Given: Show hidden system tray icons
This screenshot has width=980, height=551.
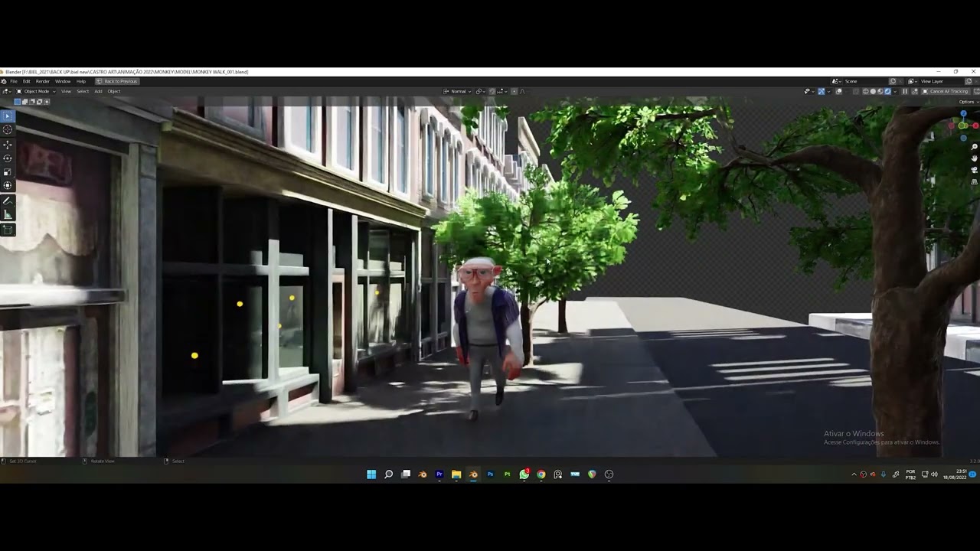Looking at the screenshot, I should point(854,474).
